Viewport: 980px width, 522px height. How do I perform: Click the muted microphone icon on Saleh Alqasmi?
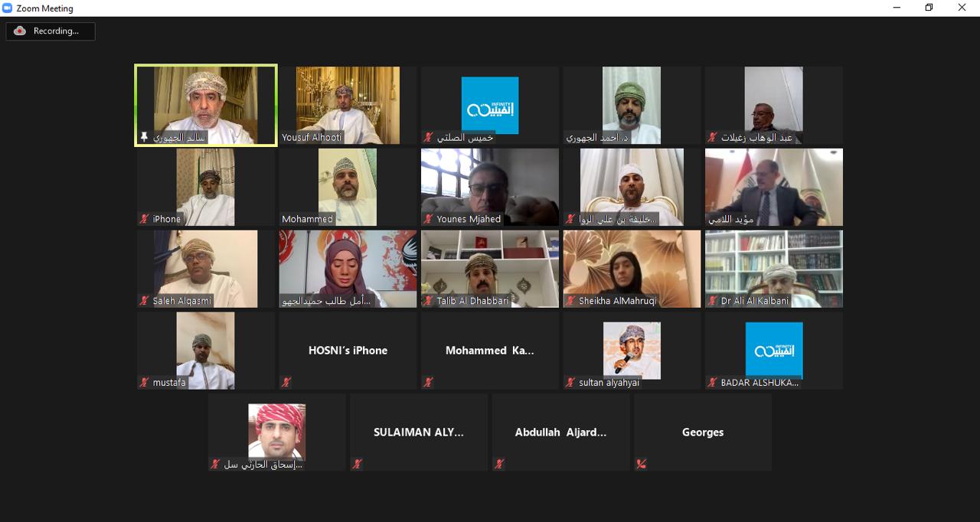(144, 301)
